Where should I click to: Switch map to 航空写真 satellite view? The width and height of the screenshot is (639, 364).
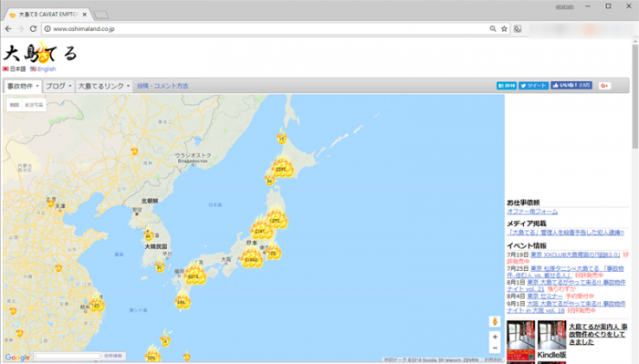point(34,105)
